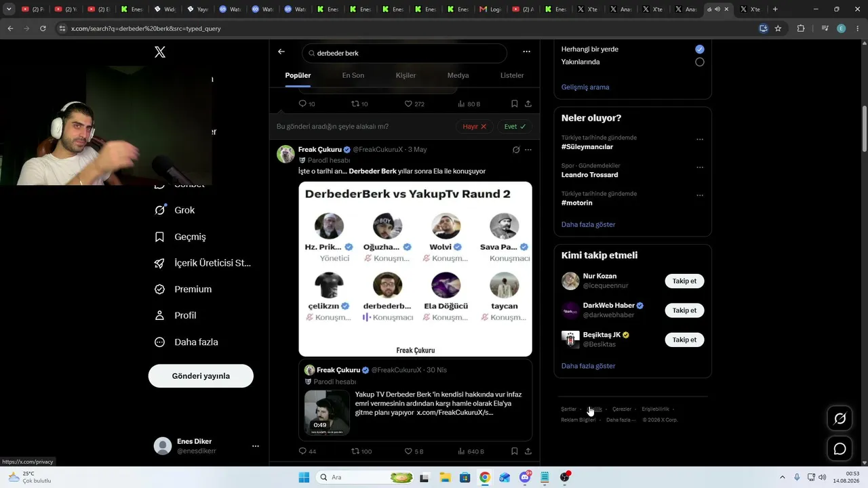The height and width of the screenshot is (488, 868).
Task: Play the 0:49 video in quoted post
Action: pyautogui.click(x=327, y=412)
